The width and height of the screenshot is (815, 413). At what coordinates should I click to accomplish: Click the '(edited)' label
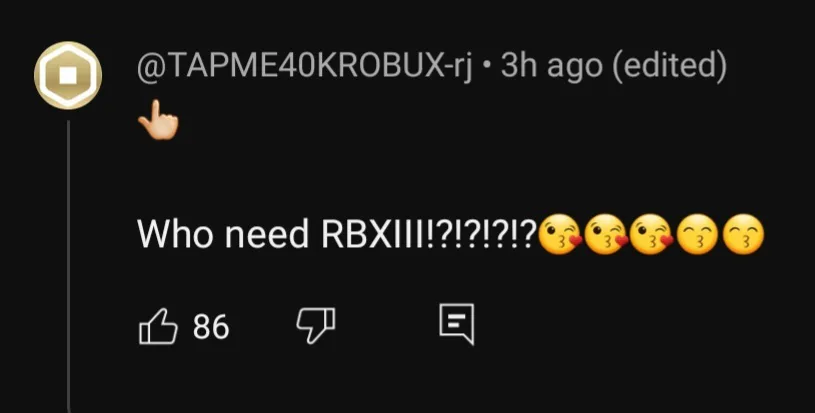[x=670, y=67]
